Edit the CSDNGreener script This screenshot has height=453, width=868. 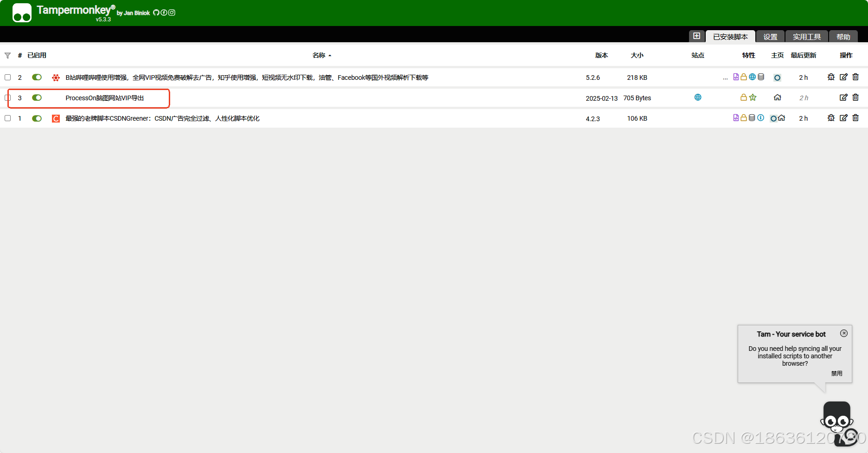click(843, 118)
